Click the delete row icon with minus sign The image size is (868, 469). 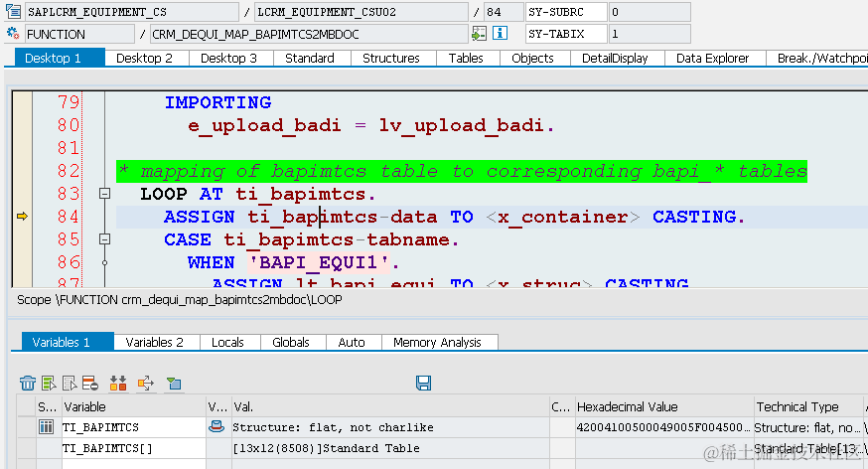(x=90, y=383)
